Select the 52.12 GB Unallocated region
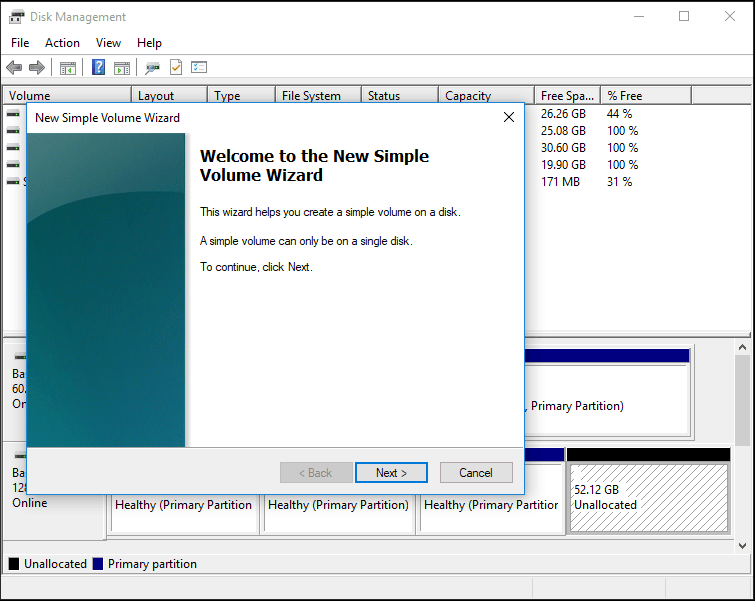The width and height of the screenshot is (755, 601). (x=649, y=491)
